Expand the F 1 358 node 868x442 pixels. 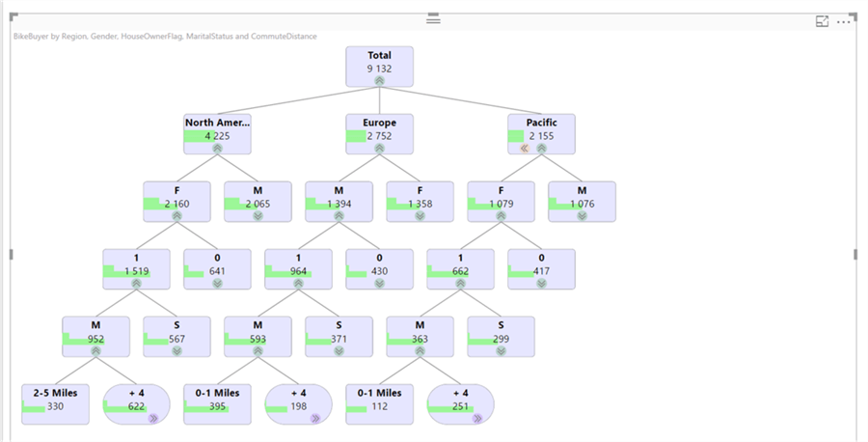pyautogui.click(x=420, y=216)
